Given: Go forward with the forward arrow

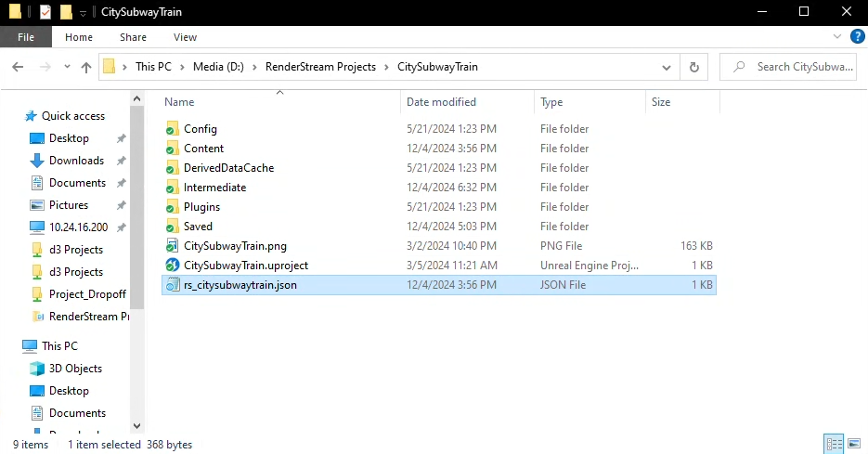Looking at the screenshot, I should (x=45, y=67).
